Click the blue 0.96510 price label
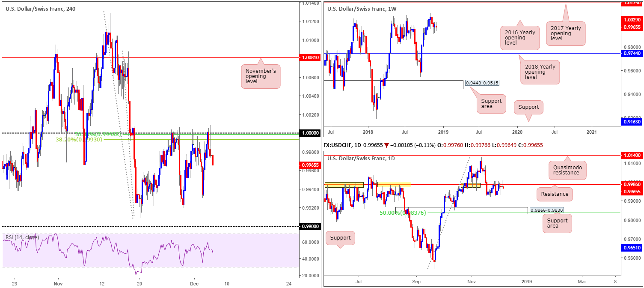This screenshot has height=288, width=644. (x=632, y=248)
